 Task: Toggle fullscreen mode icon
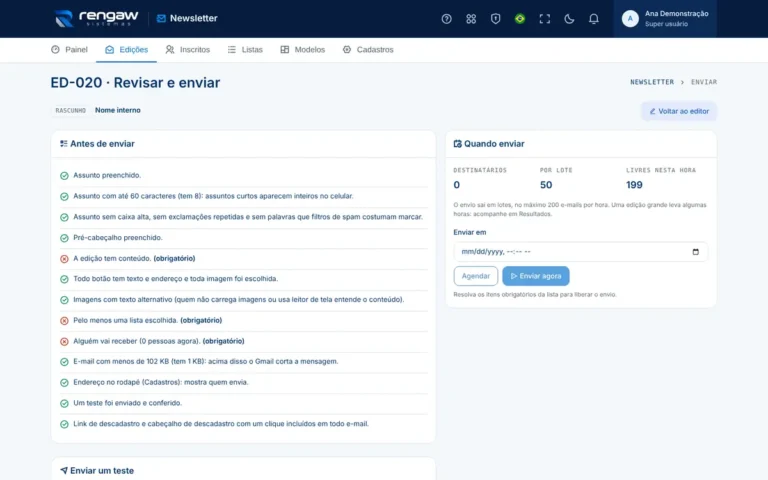pos(544,19)
